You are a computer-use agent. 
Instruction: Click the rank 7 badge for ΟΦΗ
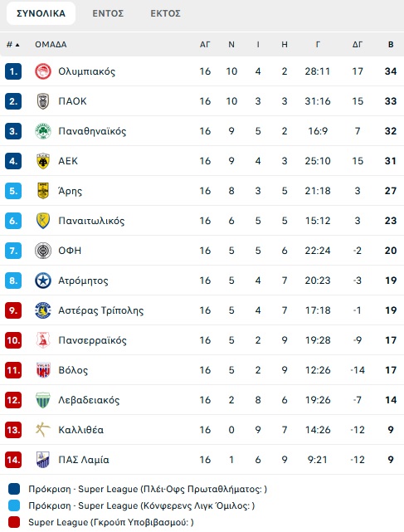13,251
